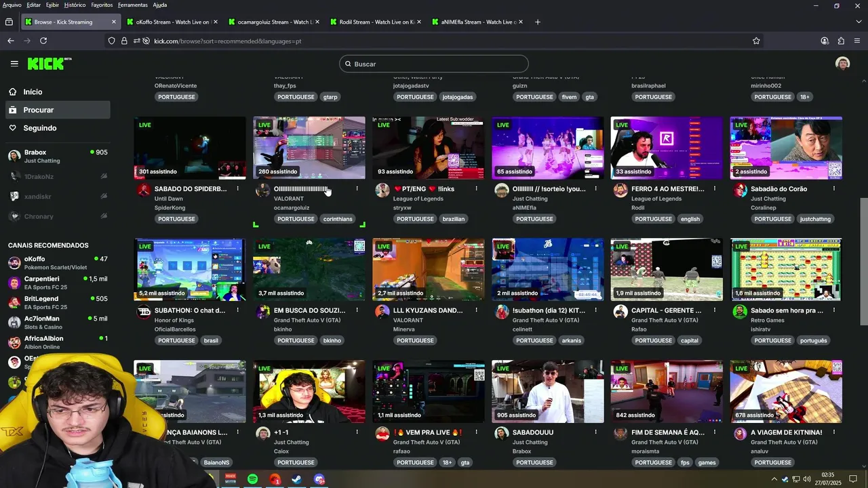
Task: Open options menu for A VIAGEM DE KITNINA stream
Action: tap(834, 432)
